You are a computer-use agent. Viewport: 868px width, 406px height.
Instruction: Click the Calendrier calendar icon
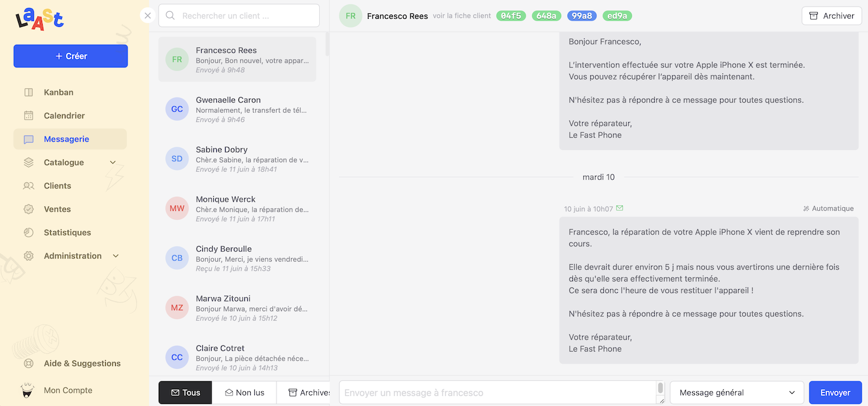29,116
